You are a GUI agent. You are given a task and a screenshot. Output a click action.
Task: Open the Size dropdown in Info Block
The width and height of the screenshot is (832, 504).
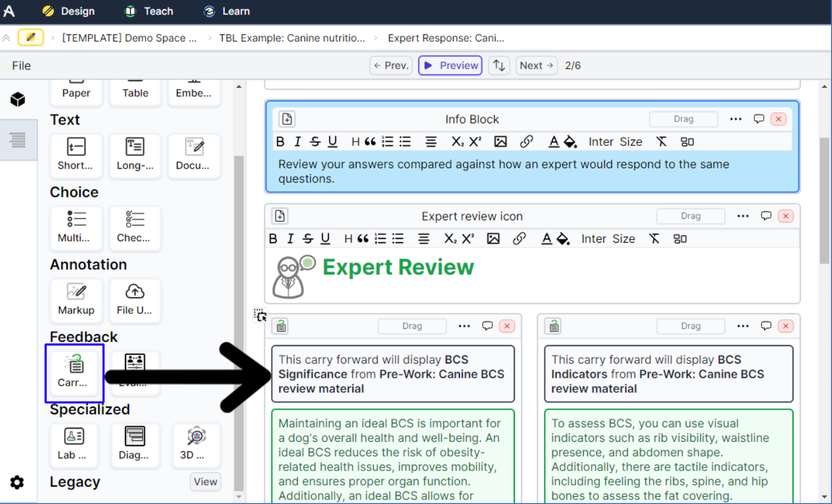click(630, 142)
